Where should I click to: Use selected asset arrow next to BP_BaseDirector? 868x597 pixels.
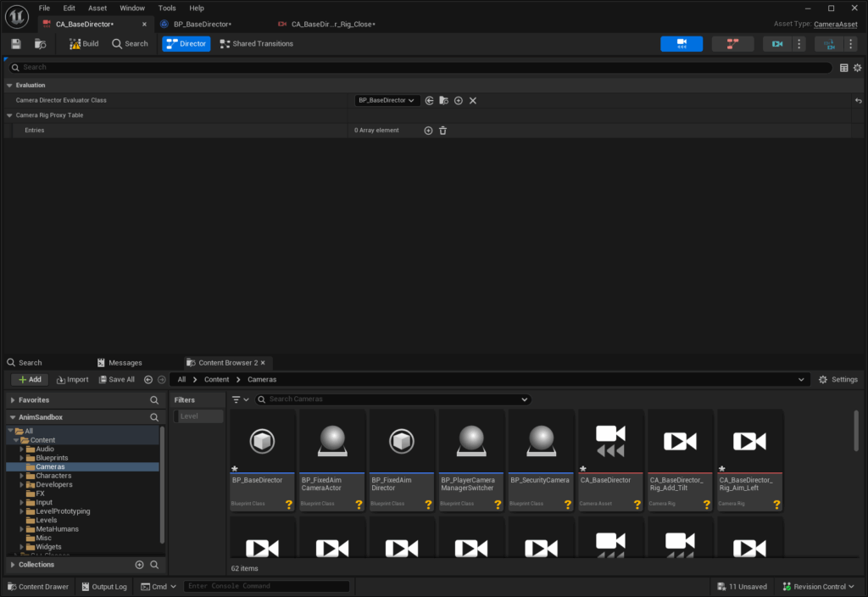pyautogui.click(x=430, y=101)
